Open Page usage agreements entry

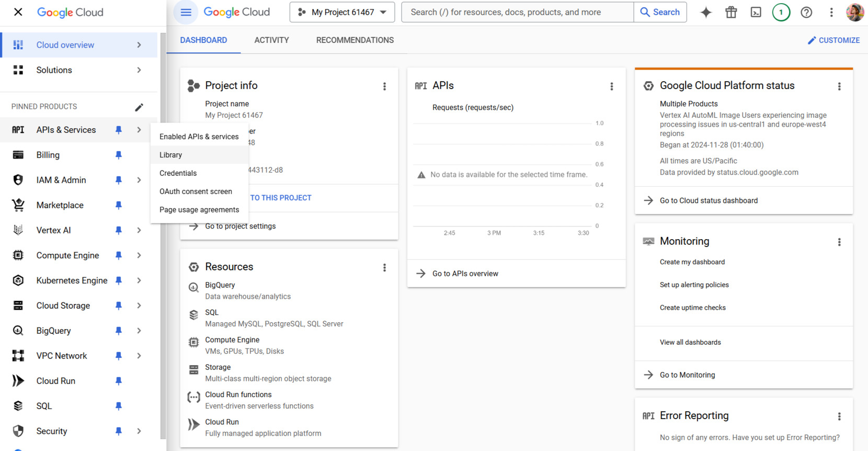tap(199, 210)
